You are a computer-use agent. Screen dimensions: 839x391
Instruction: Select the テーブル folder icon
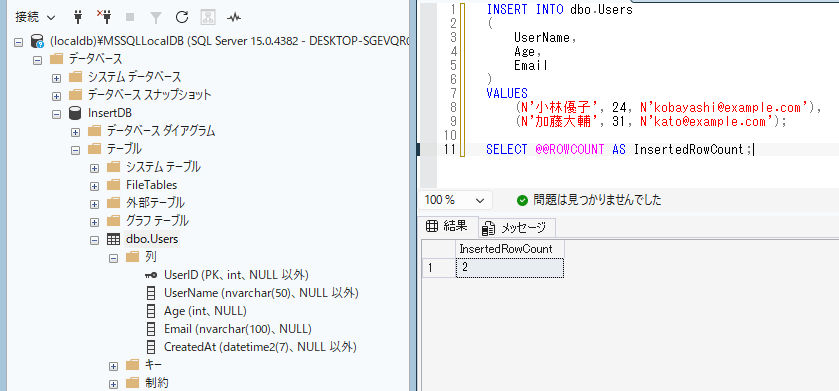point(95,149)
